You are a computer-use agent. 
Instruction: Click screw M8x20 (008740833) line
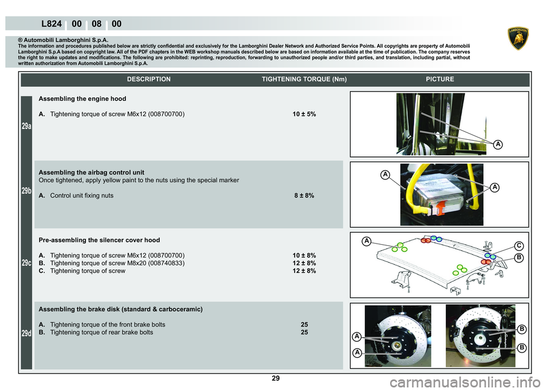[x=112, y=263]
